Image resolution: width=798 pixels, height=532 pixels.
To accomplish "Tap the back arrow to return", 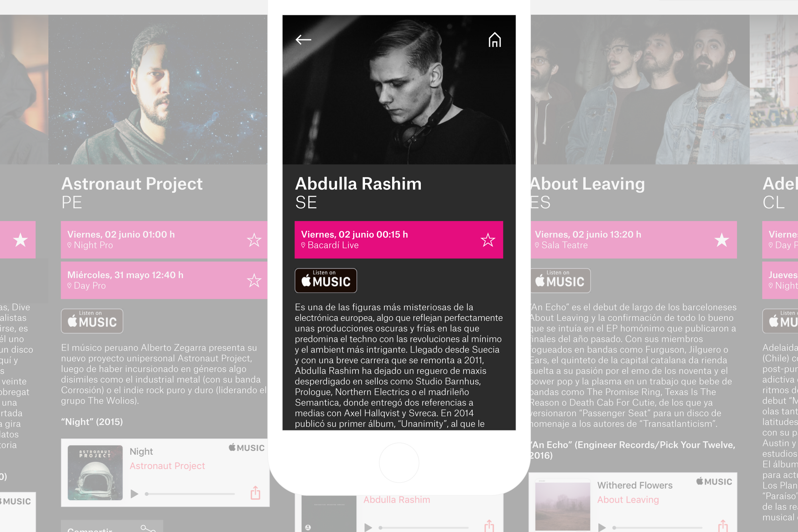I will point(304,40).
